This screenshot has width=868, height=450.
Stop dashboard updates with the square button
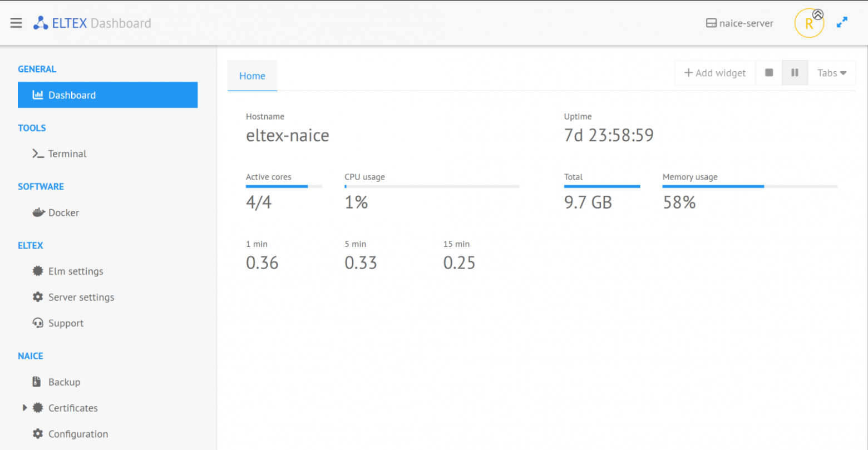coord(769,73)
